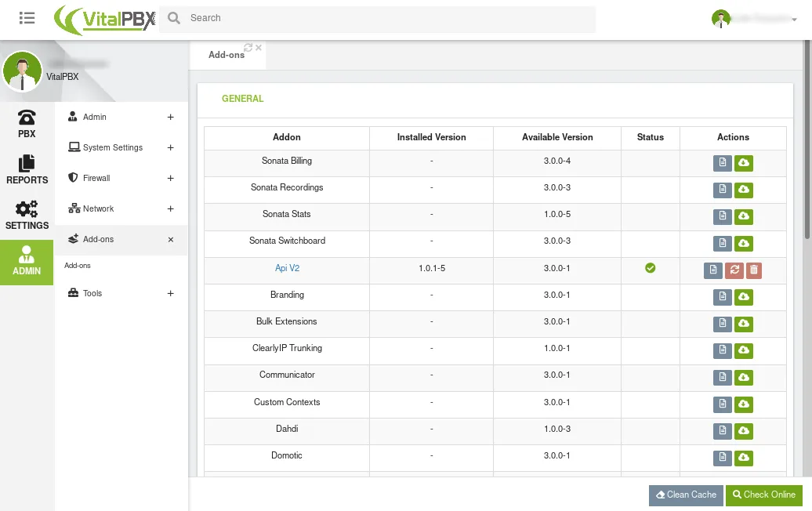Install ClearlyIP Trunking add-on
This screenshot has height=511, width=812.
tap(744, 350)
